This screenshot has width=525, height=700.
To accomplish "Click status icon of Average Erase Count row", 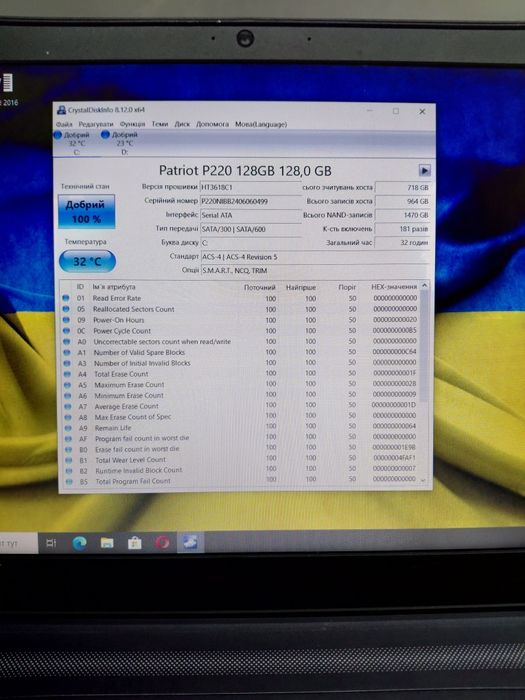I will click(x=68, y=407).
